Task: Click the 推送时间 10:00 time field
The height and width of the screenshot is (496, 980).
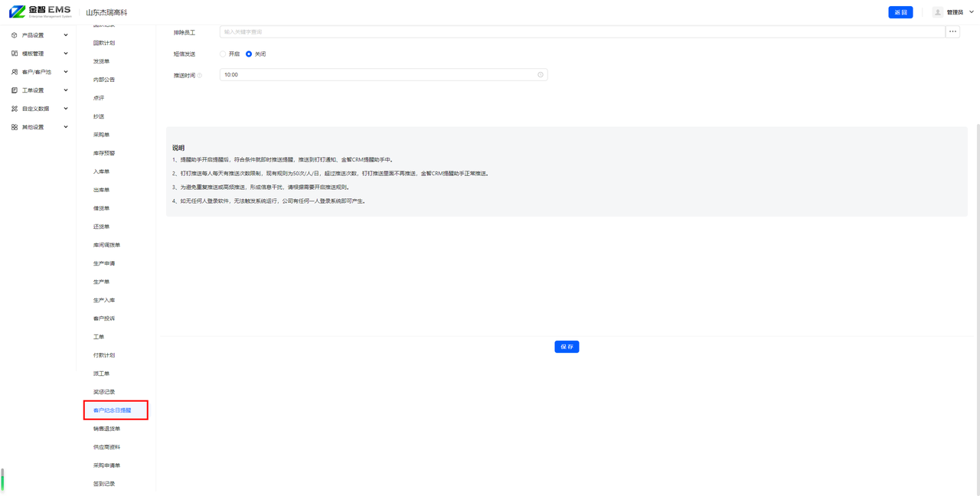Action: pyautogui.click(x=384, y=75)
